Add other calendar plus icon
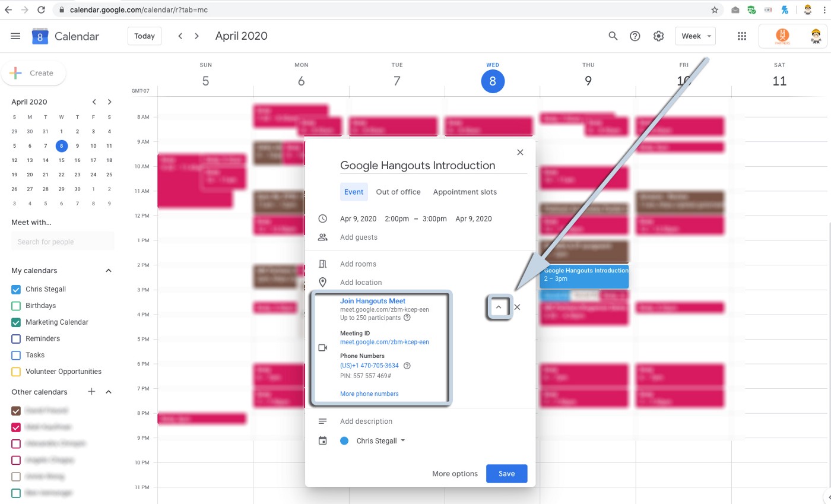Image resolution: width=831 pixels, height=504 pixels. (x=91, y=392)
